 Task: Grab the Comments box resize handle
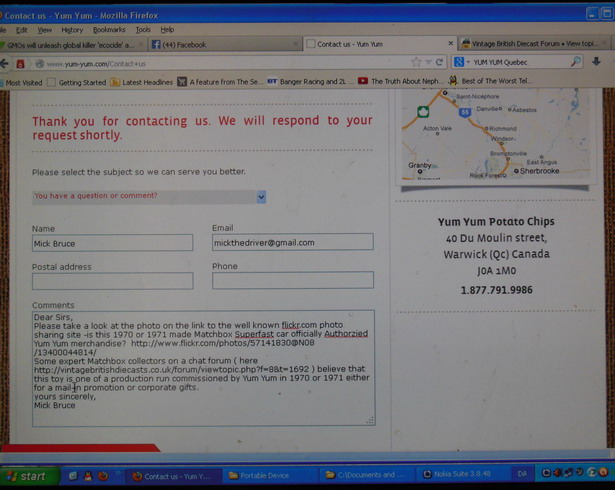[x=369, y=421]
